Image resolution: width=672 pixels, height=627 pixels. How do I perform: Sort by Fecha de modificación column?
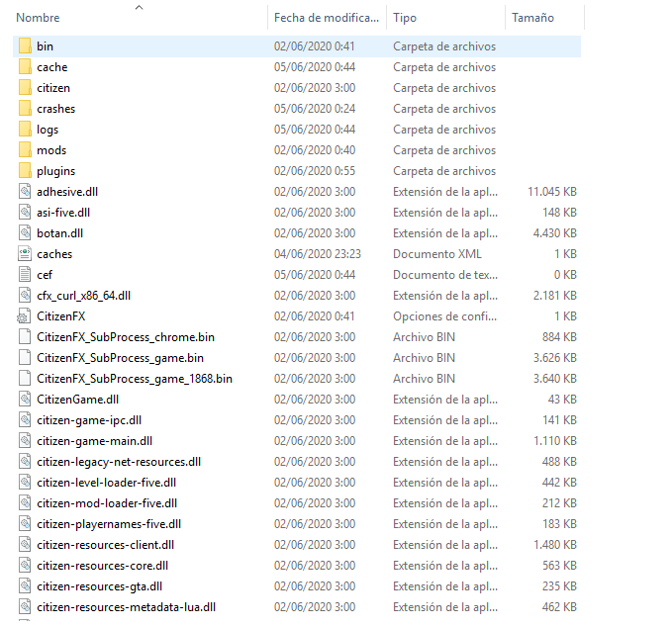tap(327, 18)
